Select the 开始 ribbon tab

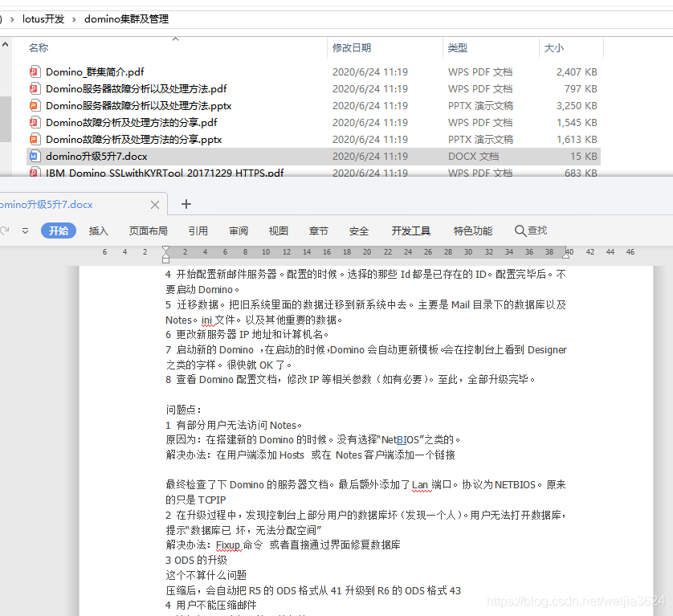coord(59,230)
